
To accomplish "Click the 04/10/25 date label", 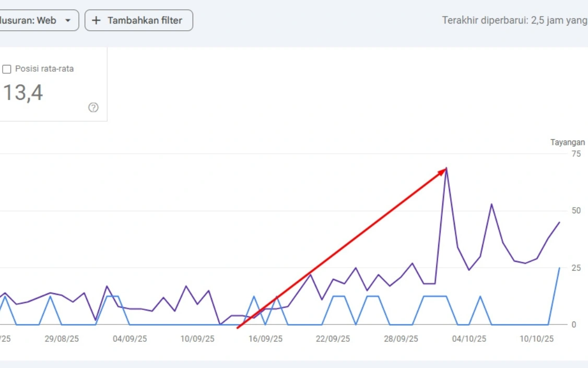I will coord(469,339).
